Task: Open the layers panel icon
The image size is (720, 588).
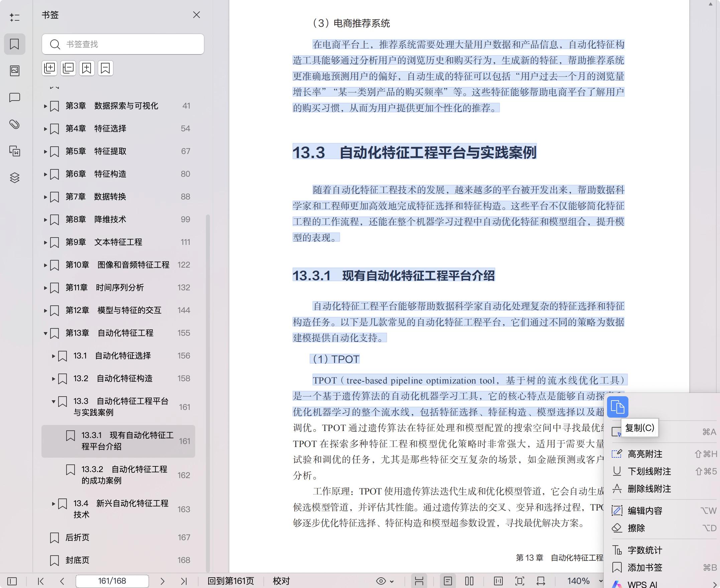Action: (15, 177)
